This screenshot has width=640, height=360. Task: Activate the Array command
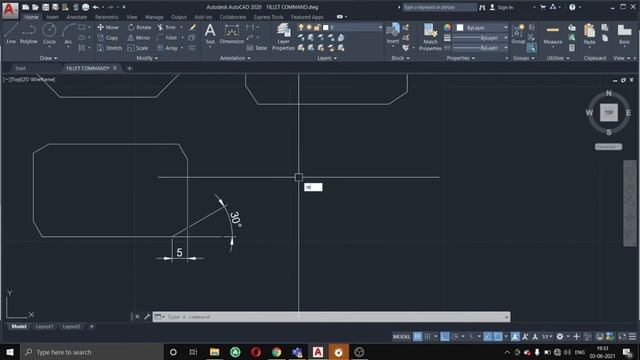(167, 48)
